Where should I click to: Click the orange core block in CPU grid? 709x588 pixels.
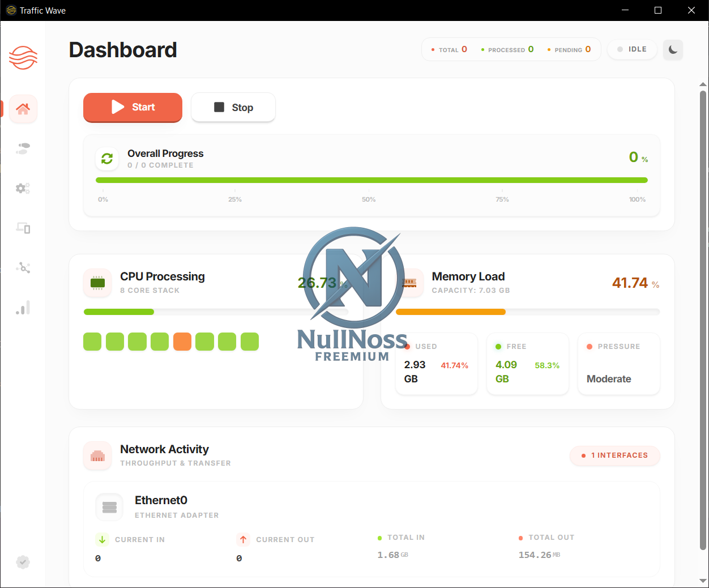click(x=182, y=342)
